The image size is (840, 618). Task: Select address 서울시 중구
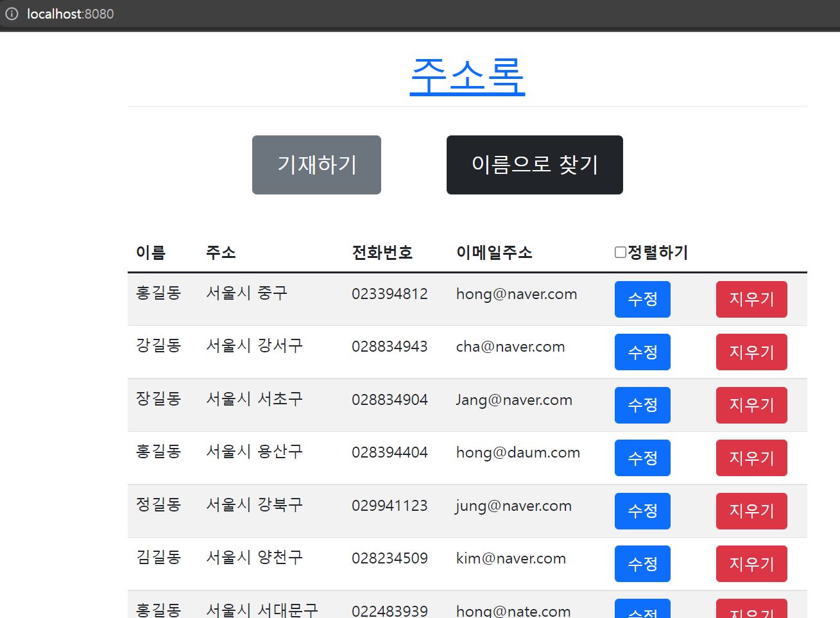(246, 293)
